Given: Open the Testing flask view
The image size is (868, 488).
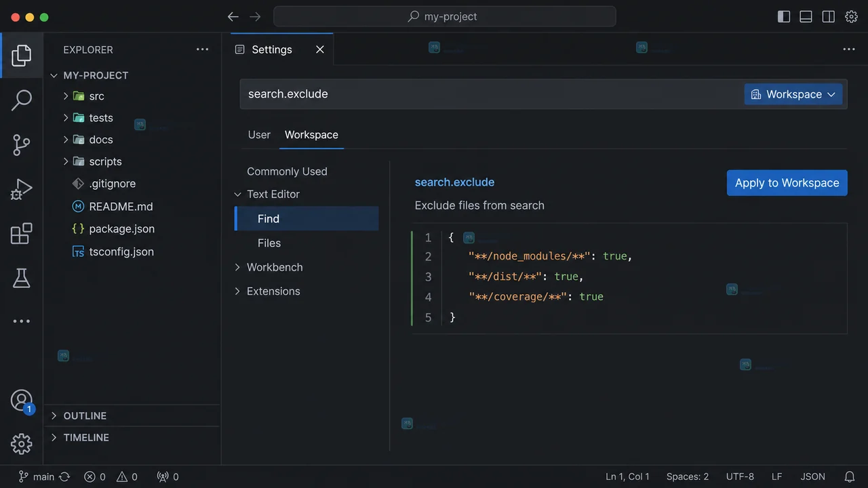Looking at the screenshot, I should (x=22, y=278).
